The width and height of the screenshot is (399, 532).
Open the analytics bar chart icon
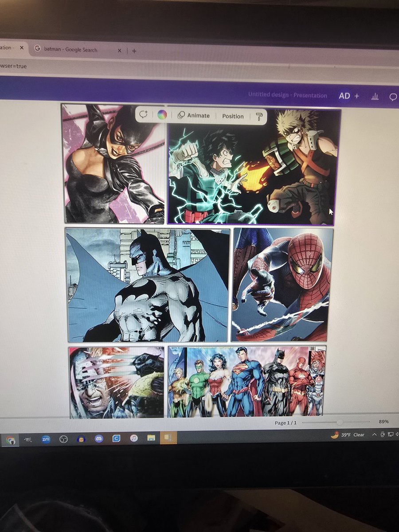click(375, 96)
